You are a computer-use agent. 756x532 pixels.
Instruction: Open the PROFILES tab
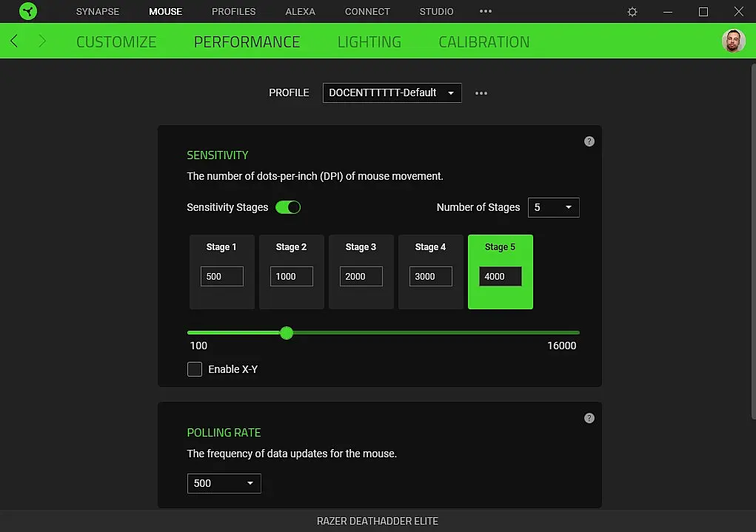tap(233, 12)
